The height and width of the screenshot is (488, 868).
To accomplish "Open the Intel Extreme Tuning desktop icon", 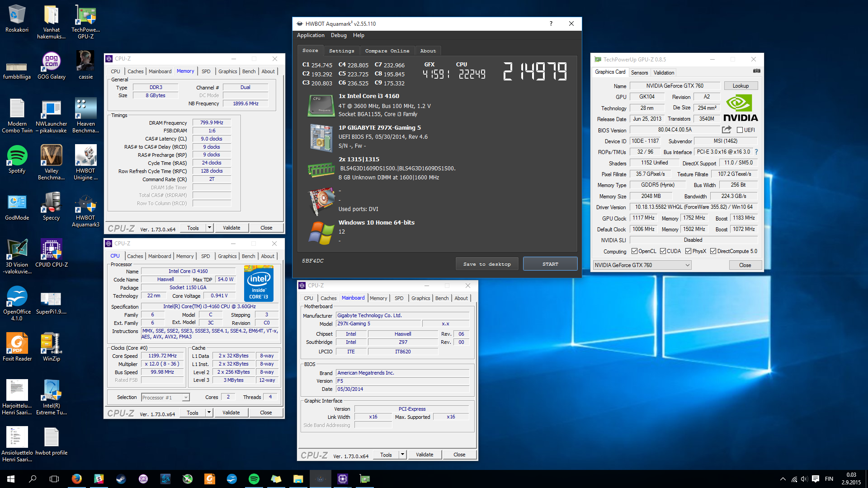I will coord(51,398).
